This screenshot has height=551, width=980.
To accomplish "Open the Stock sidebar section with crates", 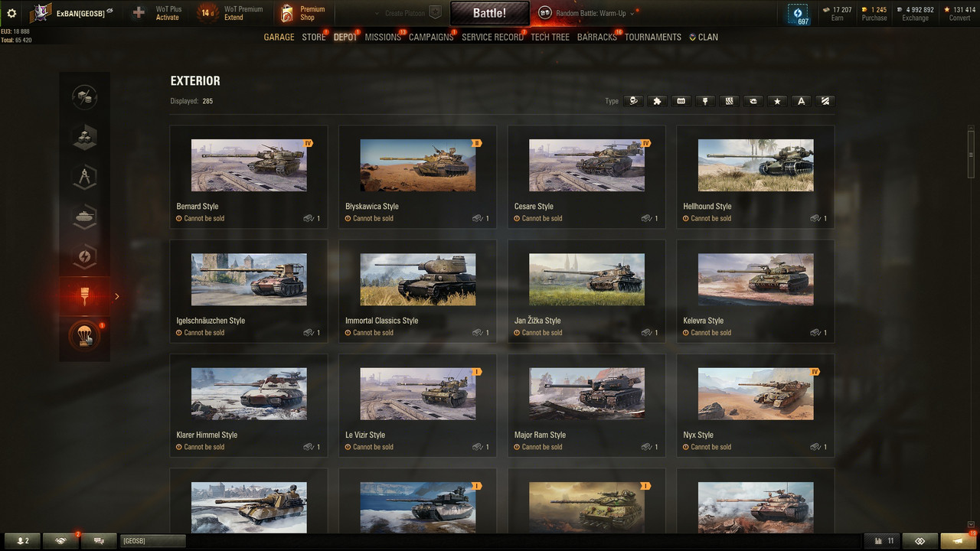I will [84, 137].
